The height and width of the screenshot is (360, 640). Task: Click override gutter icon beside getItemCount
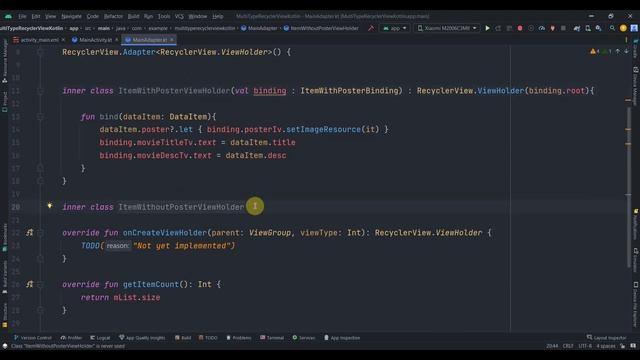click(x=29, y=284)
